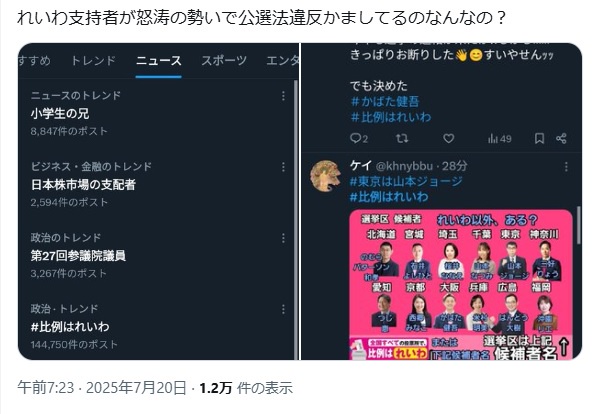Switch to the スポーツ tab
Viewport: 599px width, 414px height.
(x=224, y=61)
